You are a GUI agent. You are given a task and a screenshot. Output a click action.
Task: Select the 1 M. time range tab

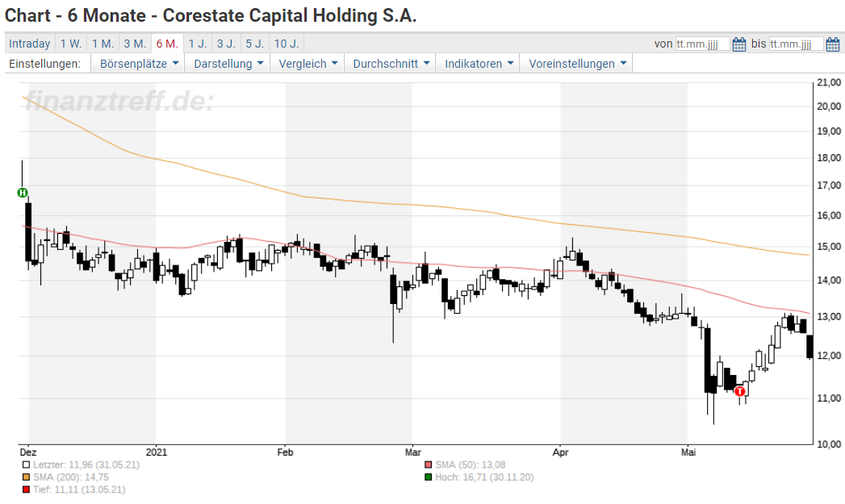click(103, 44)
